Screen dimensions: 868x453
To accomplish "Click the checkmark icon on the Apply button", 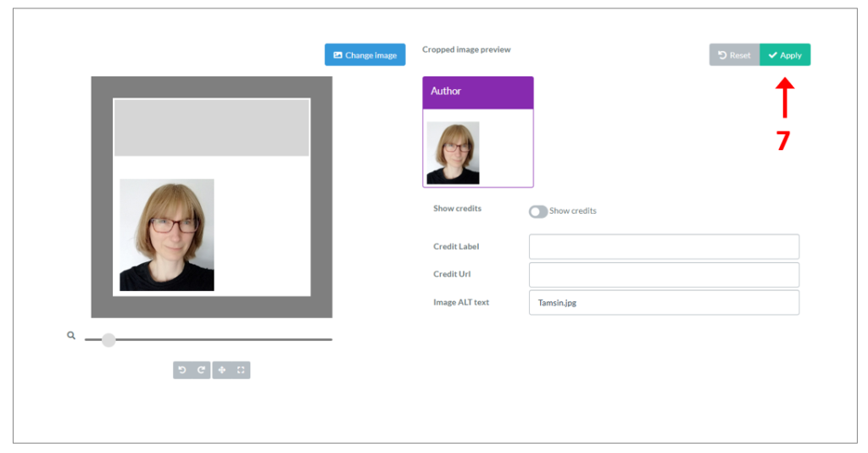I will coord(772,55).
